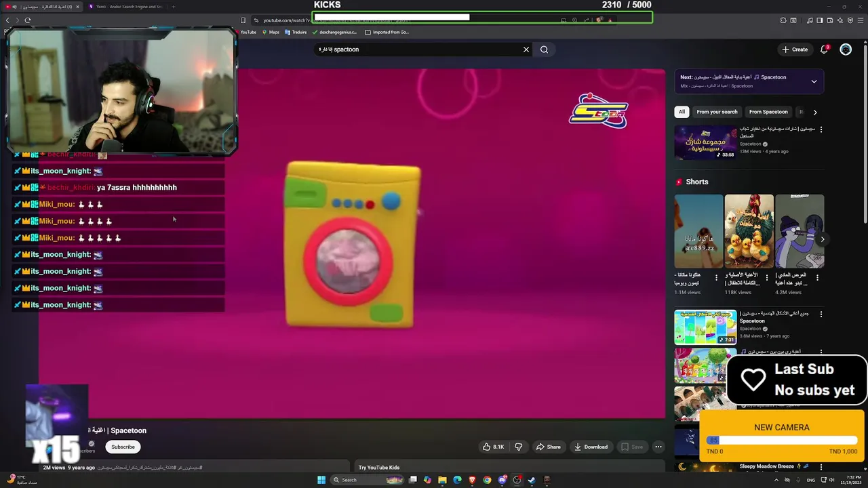The height and width of the screenshot is (488, 868).
Task: Show more filter chips with arrow
Action: pyautogui.click(x=815, y=112)
